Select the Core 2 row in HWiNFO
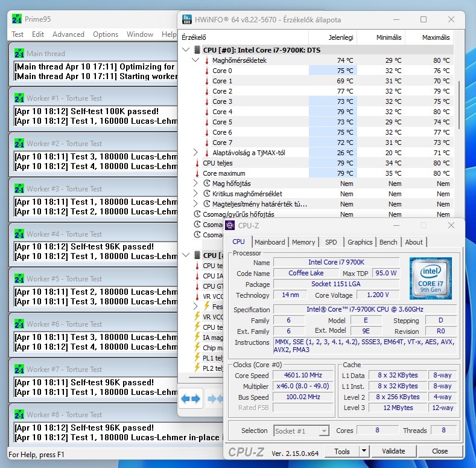This screenshot has height=468, width=476. point(317,91)
